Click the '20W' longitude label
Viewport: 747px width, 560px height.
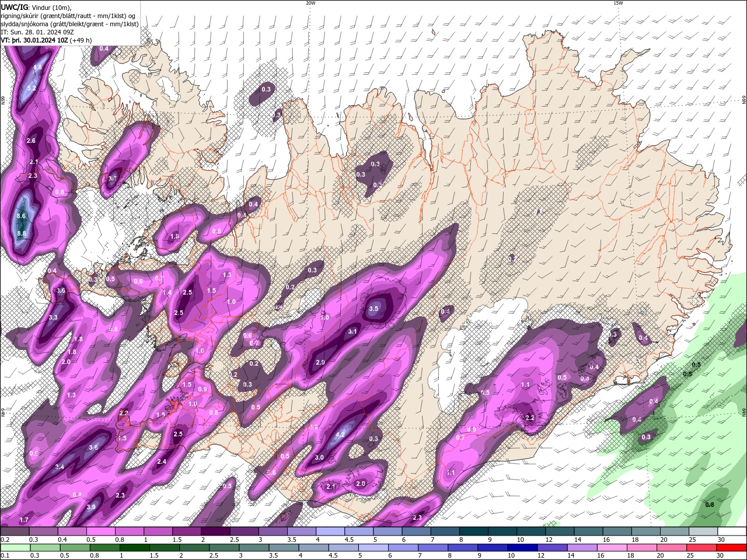click(x=310, y=3)
